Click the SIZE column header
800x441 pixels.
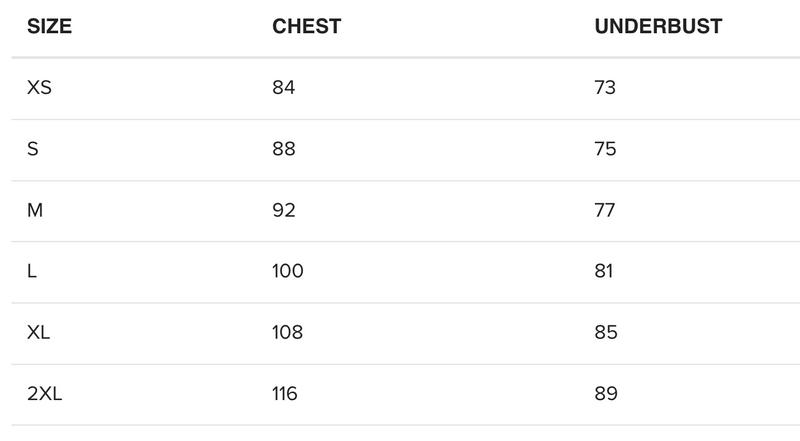click(49, 27)
